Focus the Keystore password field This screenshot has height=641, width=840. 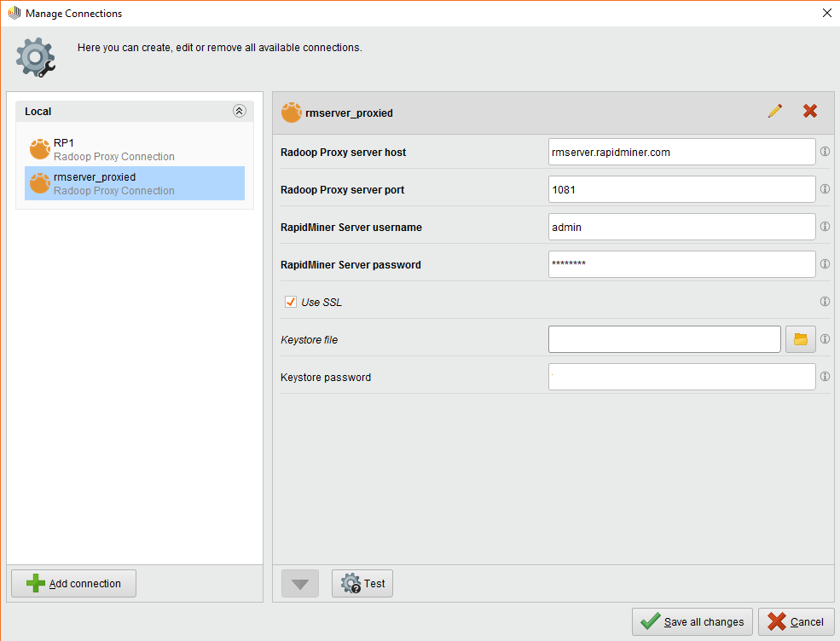coord(681,377)
